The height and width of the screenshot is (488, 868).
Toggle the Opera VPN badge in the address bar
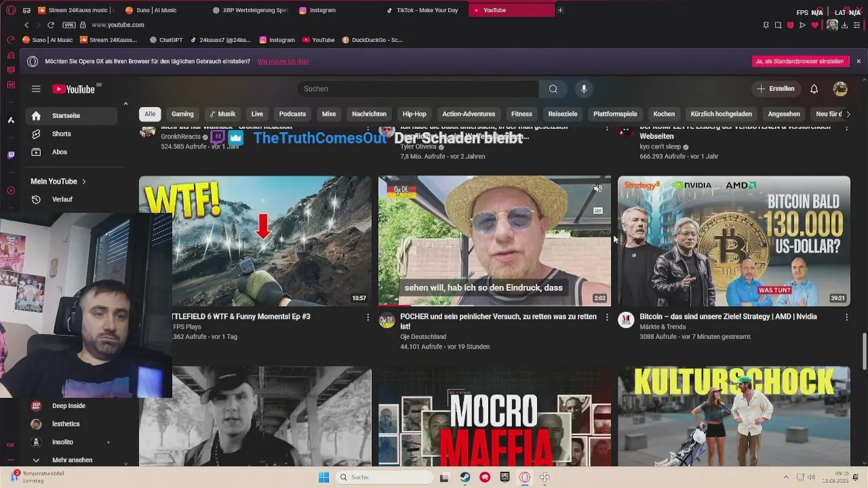coord(68,25)
